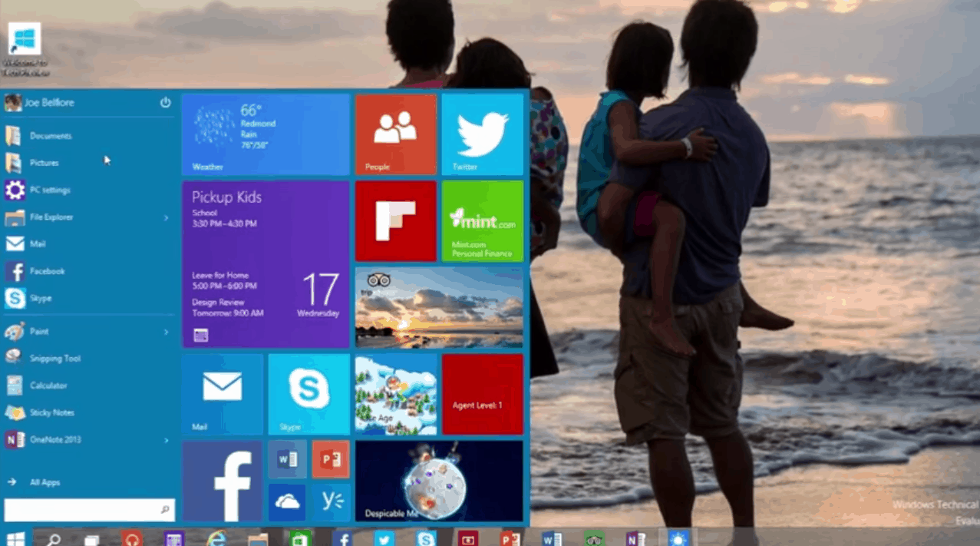Expand the File Explorer jump list arrow
The width and height of the screenshot is (980, 546).
coord(166,218)
